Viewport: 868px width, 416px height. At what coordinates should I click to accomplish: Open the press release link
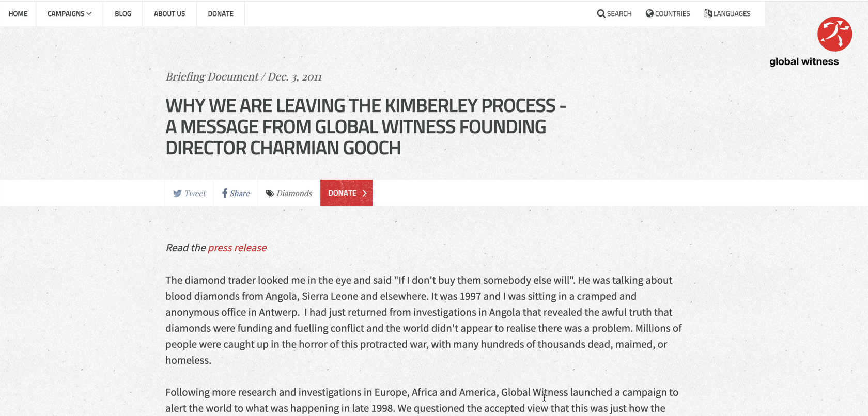point(237,248)
